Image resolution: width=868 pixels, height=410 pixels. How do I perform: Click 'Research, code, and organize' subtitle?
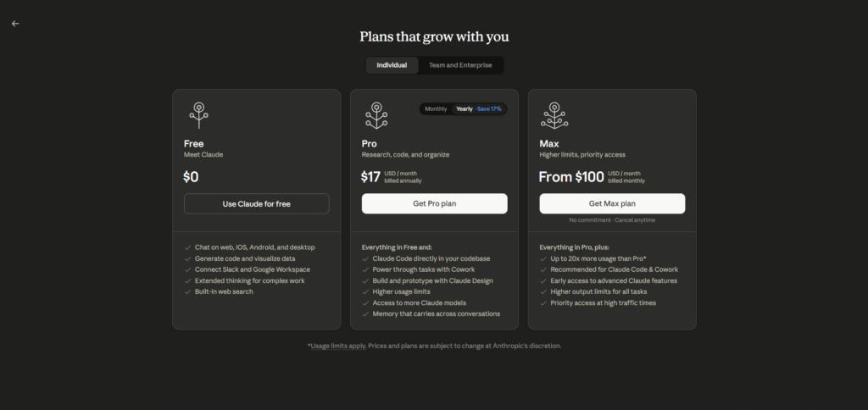[405, 155]
